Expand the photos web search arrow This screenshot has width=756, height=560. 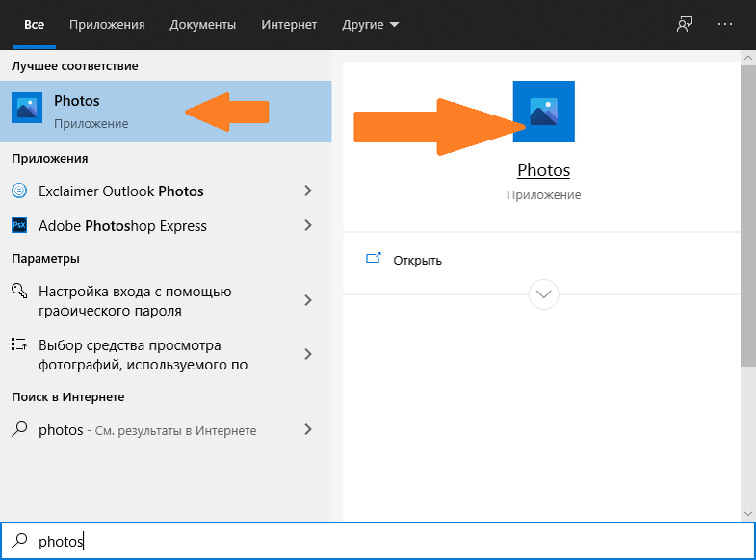coord(308,429)
